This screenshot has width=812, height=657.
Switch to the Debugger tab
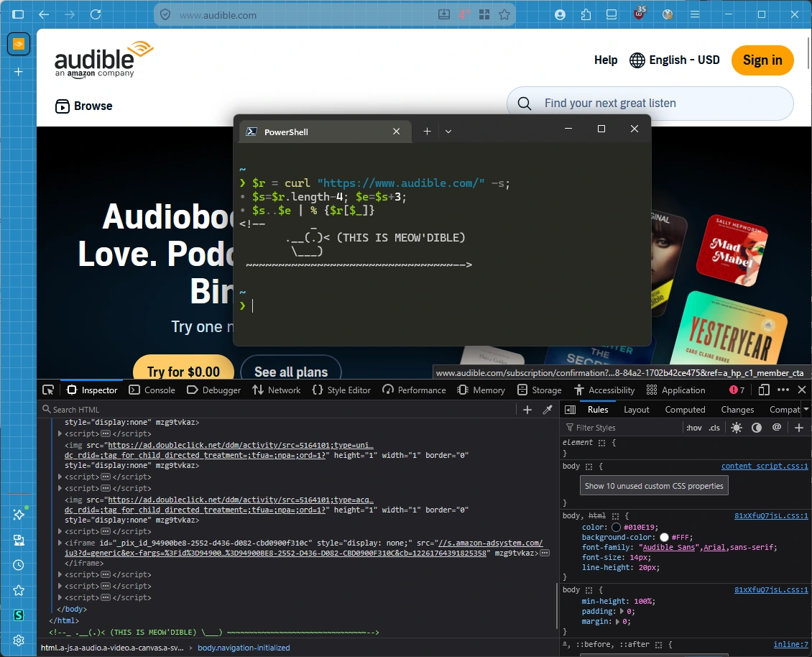click(214, 390)
